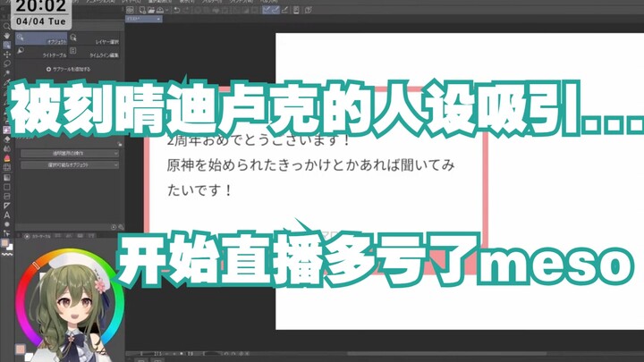This screenshot has width=644, height=362.
Task: Click the horizontal canvas scrollbar
Action: coord(447,353)
